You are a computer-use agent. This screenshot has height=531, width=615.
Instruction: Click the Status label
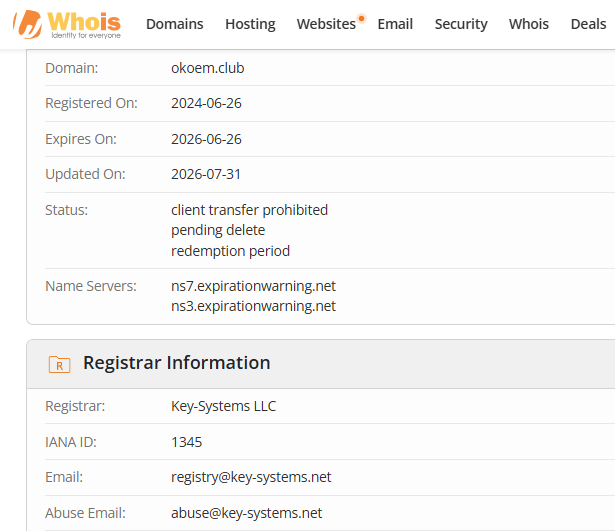click(x=66, y=210)
